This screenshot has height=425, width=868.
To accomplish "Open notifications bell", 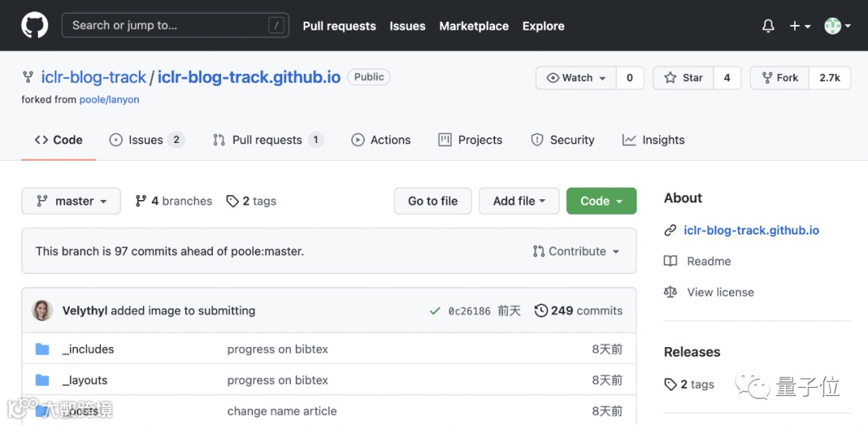I will 768,26.
